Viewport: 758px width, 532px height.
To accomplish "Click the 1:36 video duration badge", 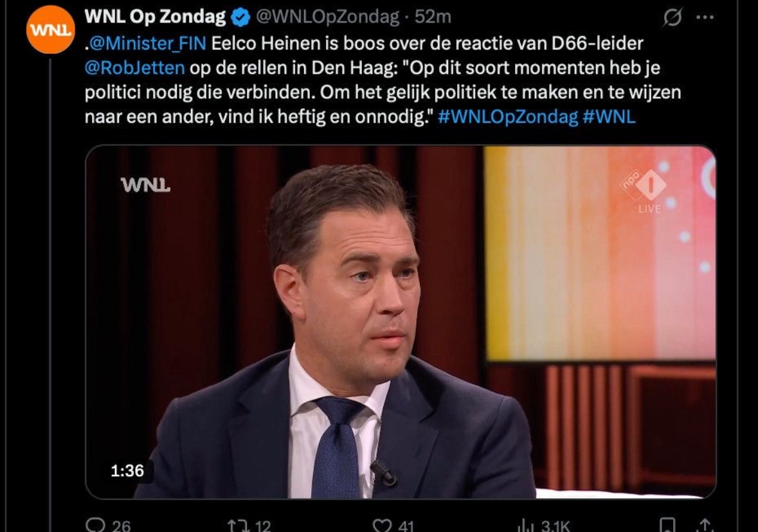I will [127, 470].
